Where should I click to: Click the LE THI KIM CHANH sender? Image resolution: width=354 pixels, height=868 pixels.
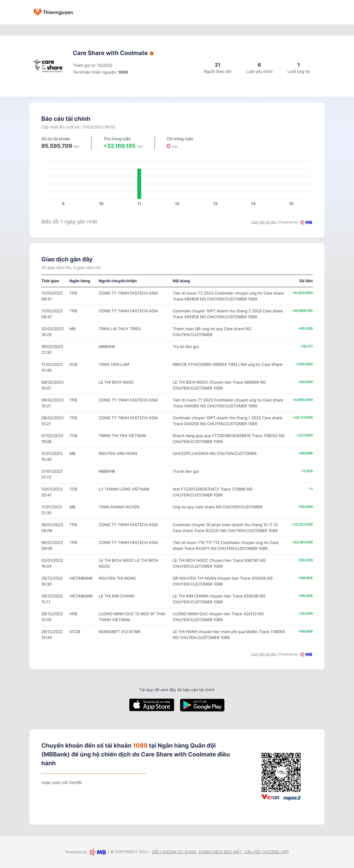[x=116, y=596]
